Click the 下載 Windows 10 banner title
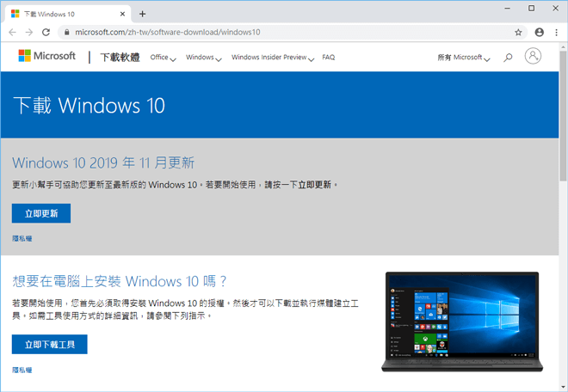The height and width of the screenshot is (392, 568). pos(90,106)
